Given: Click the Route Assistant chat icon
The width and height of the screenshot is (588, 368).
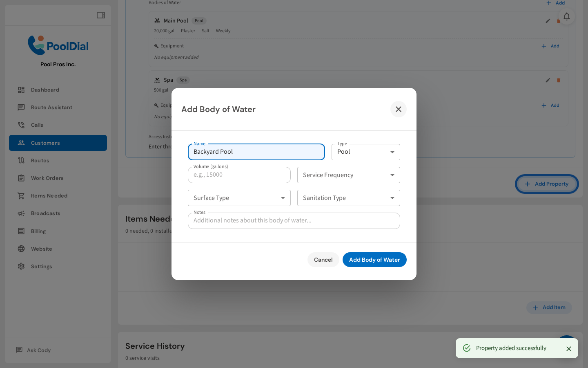Looking at the screenshot, I should [x=21, y=107].
